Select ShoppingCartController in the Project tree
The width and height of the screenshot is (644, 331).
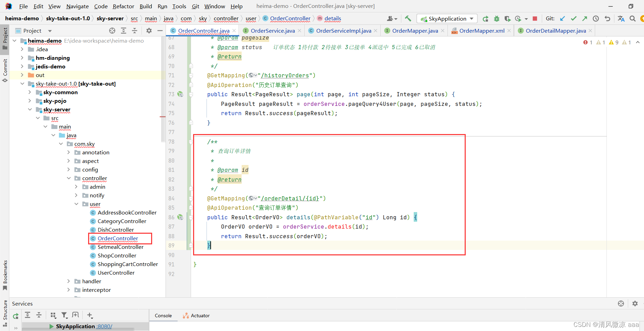pos(127,264)
